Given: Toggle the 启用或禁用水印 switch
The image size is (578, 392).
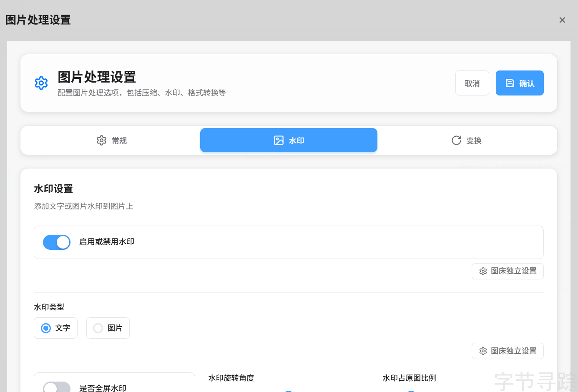Looking at the screenshot, I should [57, 242].
